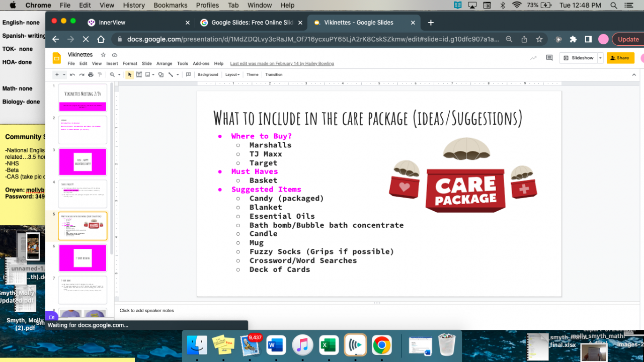Click the yellow Share button

[x=620, y=58]
